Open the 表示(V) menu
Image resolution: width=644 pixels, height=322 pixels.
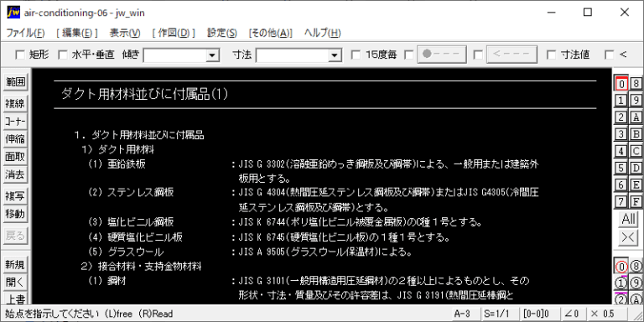point(125,33)
